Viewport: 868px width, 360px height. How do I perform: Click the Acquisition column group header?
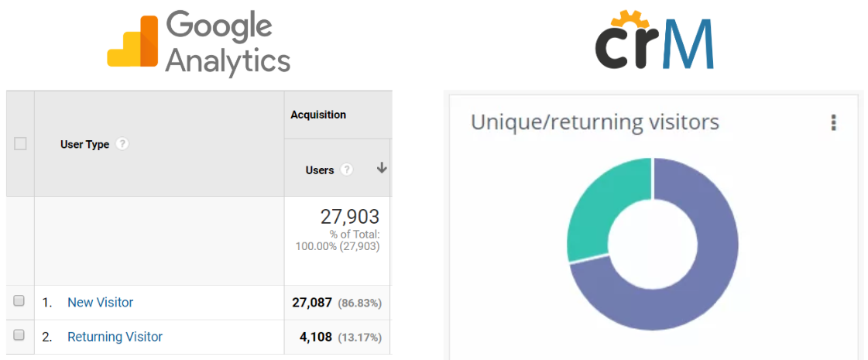coord(318,115)
